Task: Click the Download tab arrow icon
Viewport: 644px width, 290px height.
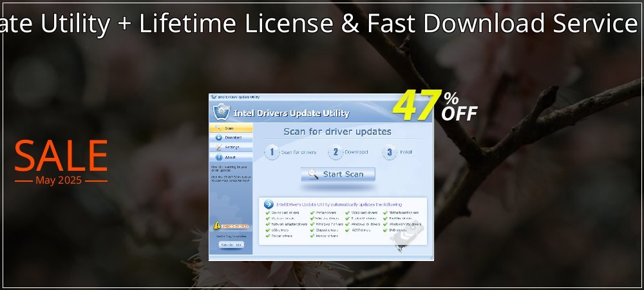Action: point(218,138)
